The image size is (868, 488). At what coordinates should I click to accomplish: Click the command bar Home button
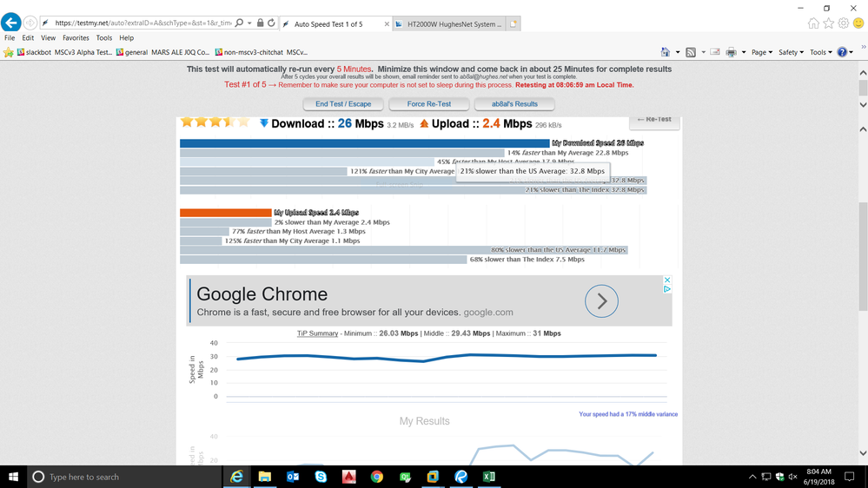666,52
